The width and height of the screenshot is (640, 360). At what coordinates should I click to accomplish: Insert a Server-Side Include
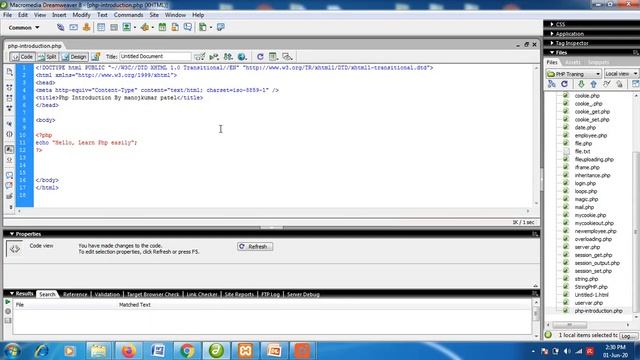(x=175, y=27)
